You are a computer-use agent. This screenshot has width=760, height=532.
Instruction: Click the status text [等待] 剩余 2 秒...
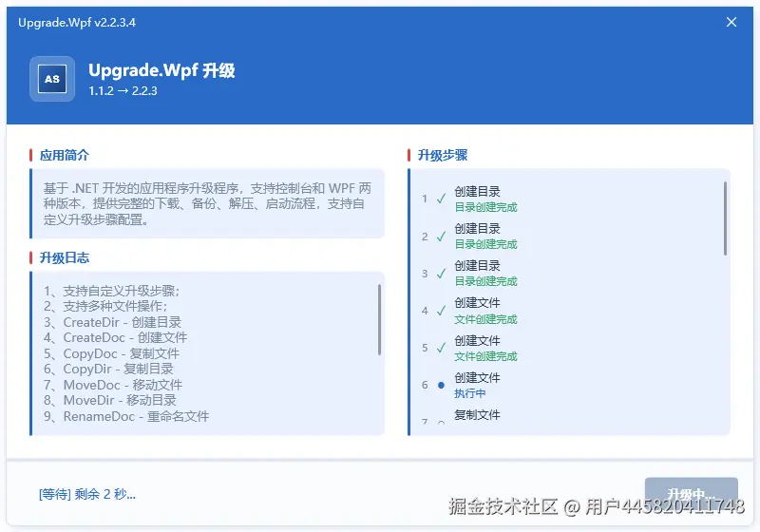point(87,494)
